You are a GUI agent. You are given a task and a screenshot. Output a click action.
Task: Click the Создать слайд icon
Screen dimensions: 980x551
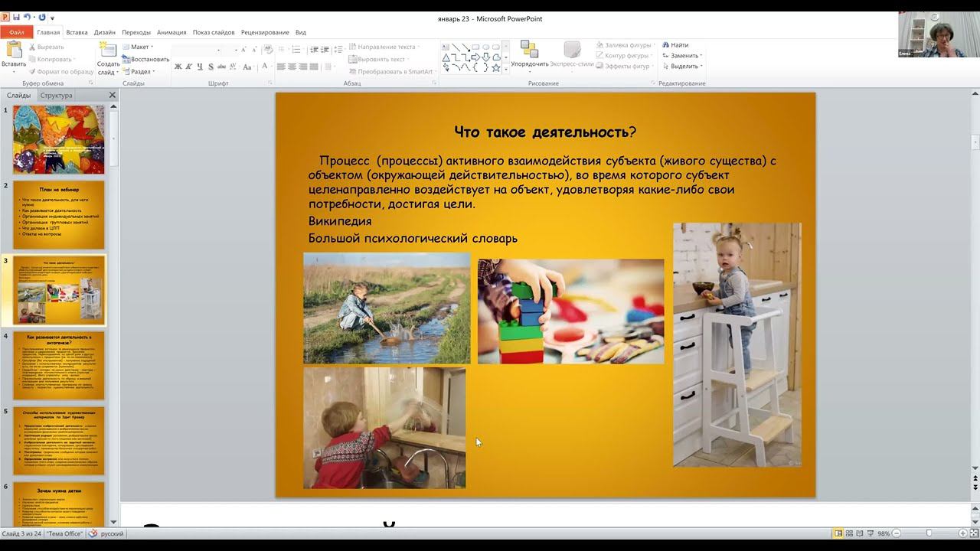107,52
